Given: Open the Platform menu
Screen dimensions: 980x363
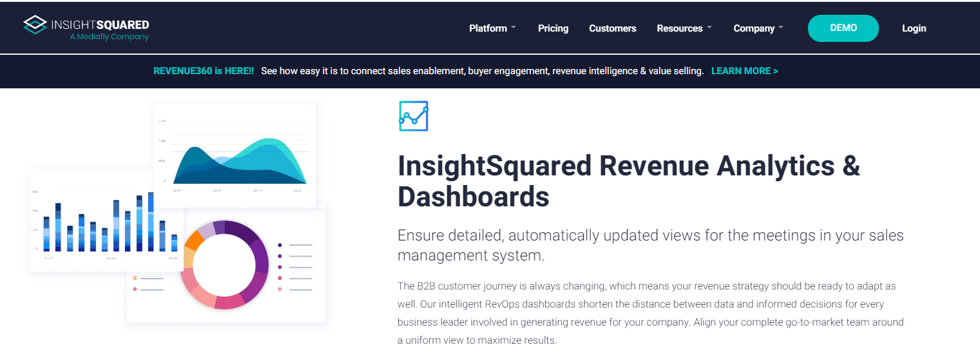Looking at the screenshot, I should coord(488,28).
